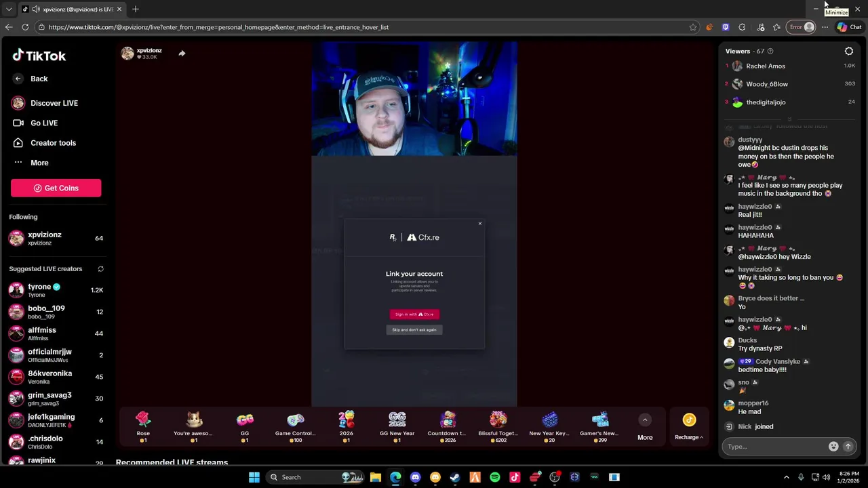This screenshot has width=868, height=488.
Task: Expand the top viewers list chevron
Action: [x=789, y=119]
